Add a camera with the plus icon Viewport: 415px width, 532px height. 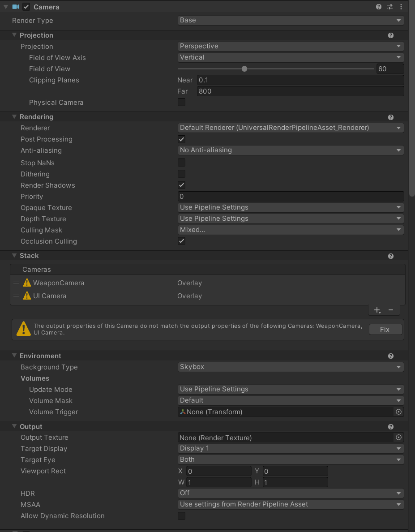[x=376, y=310]
